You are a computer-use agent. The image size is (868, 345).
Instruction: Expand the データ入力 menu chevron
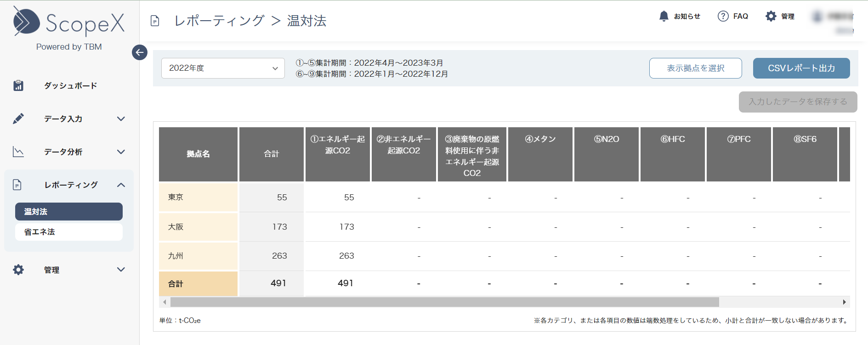pyautogui.click(x=121, y=119)
